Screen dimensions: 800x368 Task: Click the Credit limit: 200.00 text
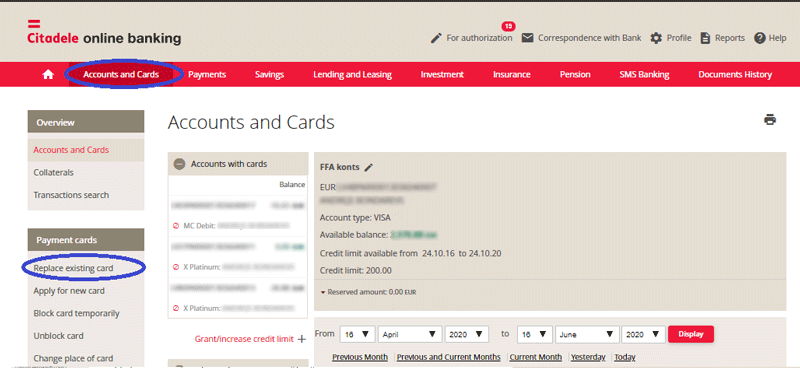(x=356, y=271)
